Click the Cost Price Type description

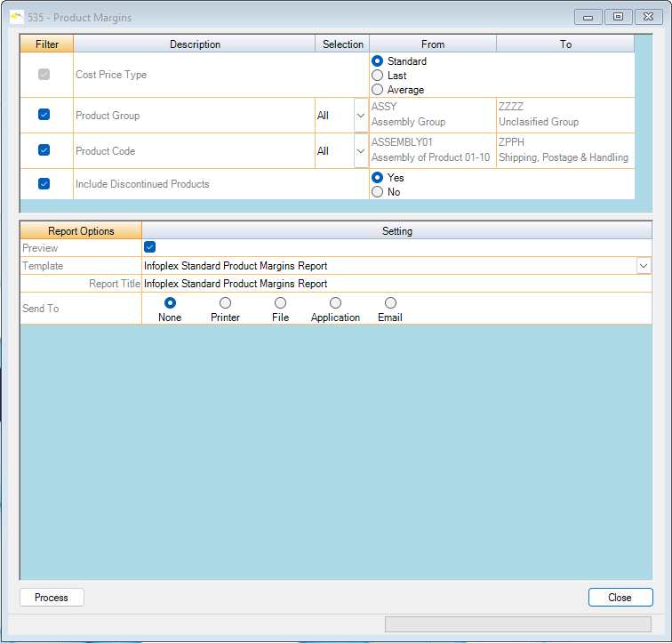coord(111,75)
